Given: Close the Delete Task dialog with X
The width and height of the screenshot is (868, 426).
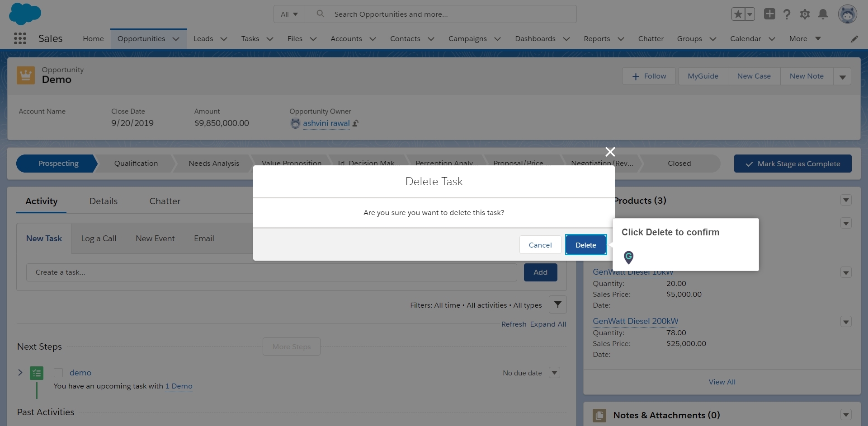Looking at the screenshot, I should pyautogui.click(x=610, y=152).
